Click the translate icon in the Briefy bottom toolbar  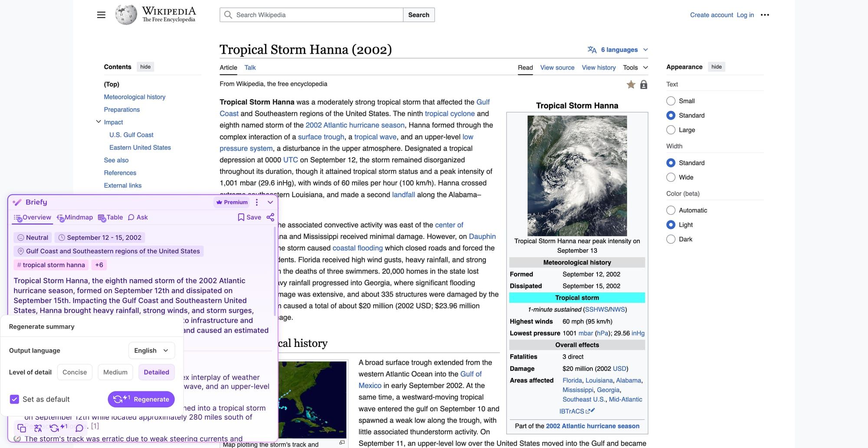tap(38, 428)
